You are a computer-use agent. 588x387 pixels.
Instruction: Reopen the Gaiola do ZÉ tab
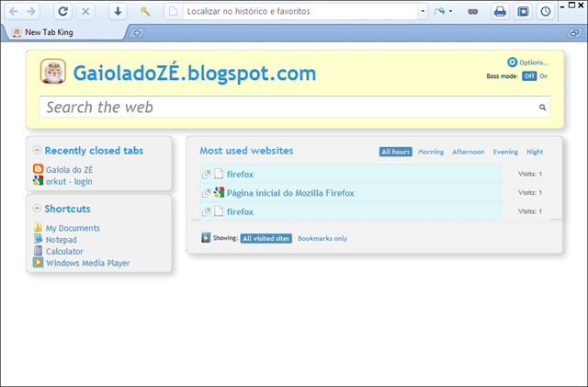click(70, 170)
